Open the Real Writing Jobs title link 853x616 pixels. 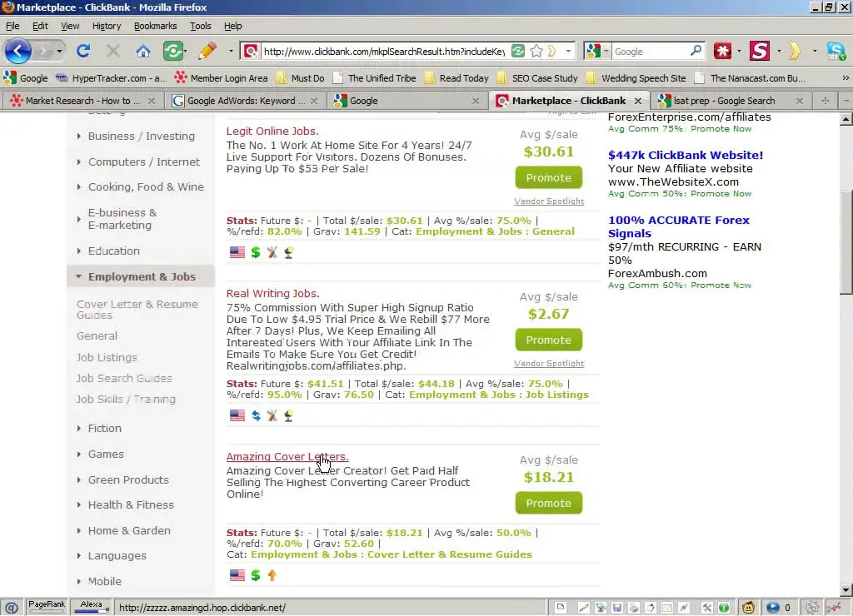coord(272,294)
